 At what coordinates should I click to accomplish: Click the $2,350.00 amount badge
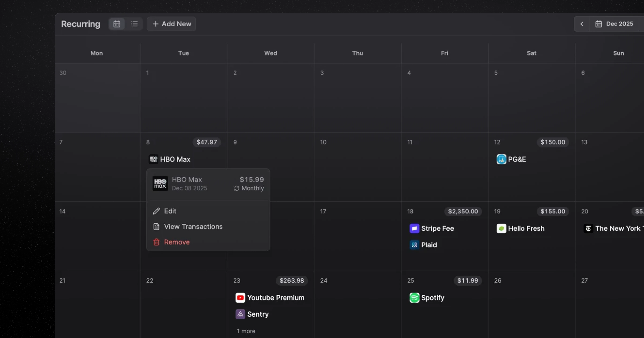pyautogui.click(x=463, y=211)
